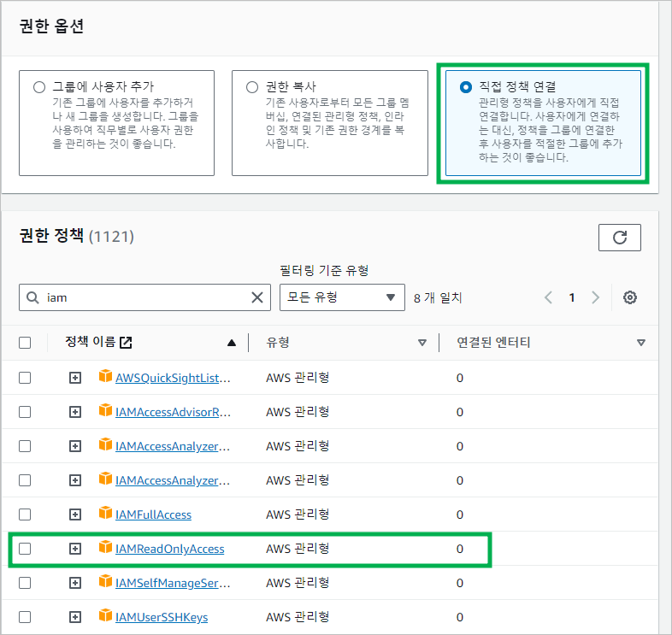This screenshot has width=672, height=635.
Task: Expand IAMFullAccess policy details
Action: tap(75, 514)
